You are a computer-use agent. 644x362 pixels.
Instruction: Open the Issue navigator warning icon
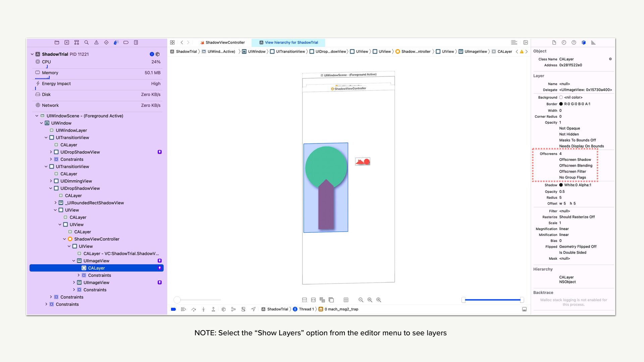tap(96, 43)
